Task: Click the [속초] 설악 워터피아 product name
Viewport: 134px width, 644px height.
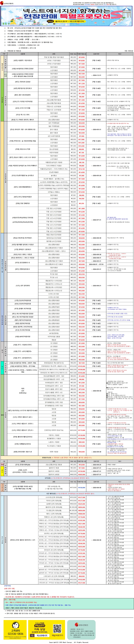Action: click(23, 286)
